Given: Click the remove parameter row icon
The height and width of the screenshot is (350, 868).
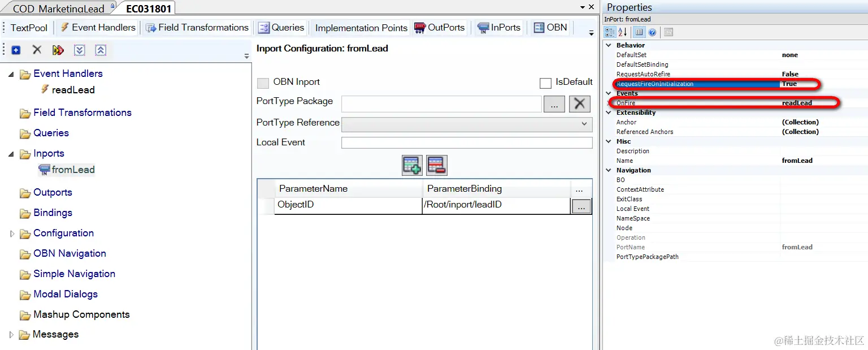Looking at the screenshot, I should (x=437, y=165).
